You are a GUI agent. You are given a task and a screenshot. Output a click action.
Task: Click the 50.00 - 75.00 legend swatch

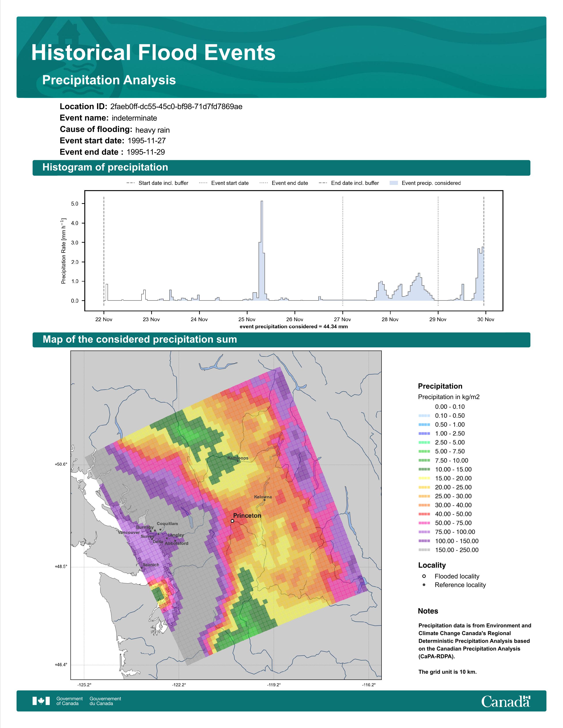pos(424,523)
